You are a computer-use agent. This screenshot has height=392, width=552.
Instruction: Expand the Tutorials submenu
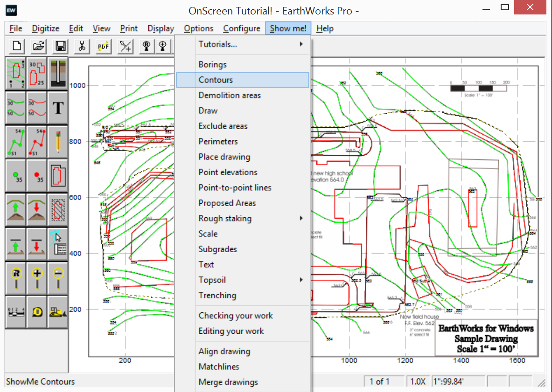243,44
